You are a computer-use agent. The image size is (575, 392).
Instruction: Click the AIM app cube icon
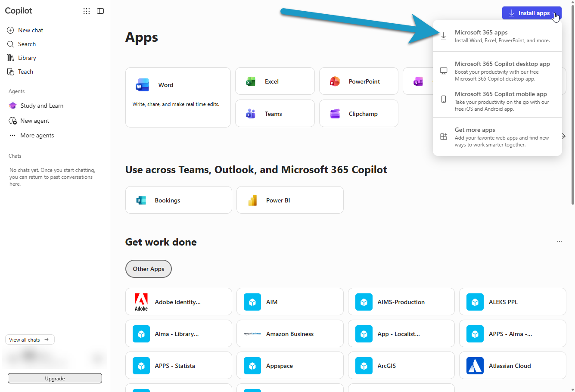click(x=252, y=302)
